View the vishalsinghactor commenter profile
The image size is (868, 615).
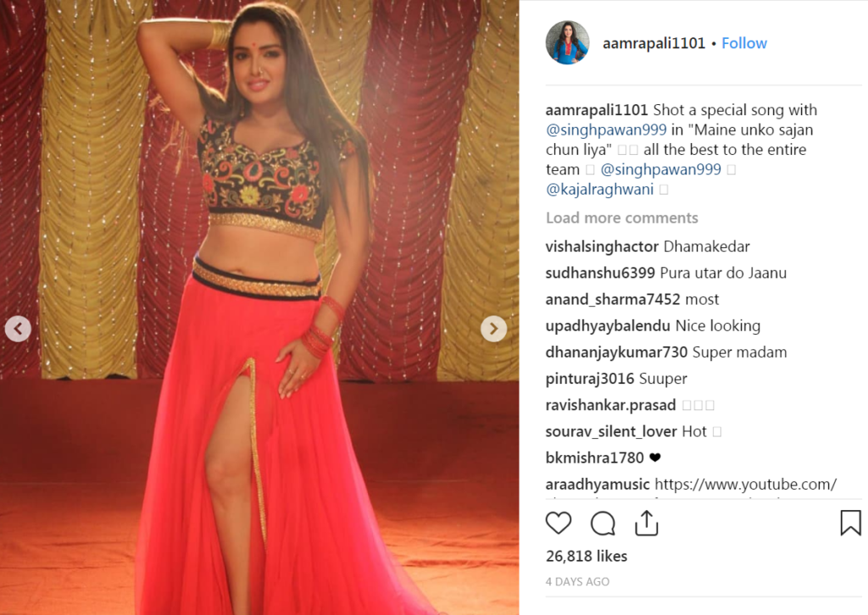[x=602, y=247]
